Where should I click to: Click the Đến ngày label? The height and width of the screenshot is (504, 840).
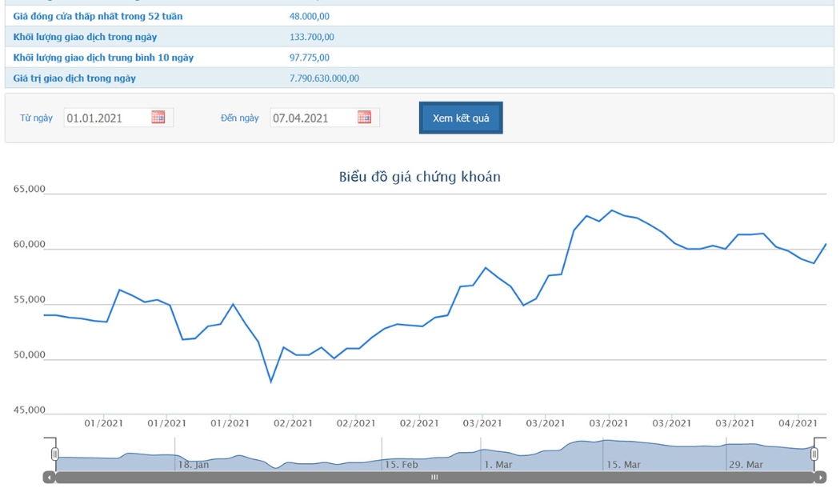tap(239, 118)
